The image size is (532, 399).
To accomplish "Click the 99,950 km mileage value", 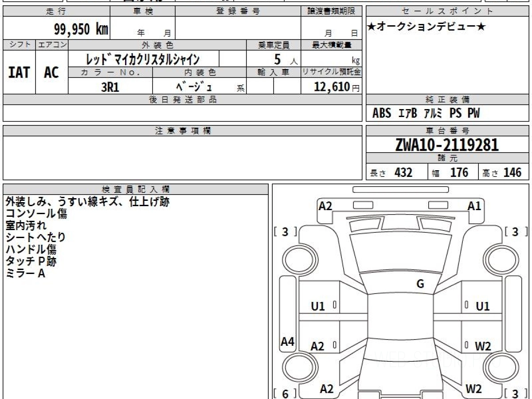I will tap(81, 29).
